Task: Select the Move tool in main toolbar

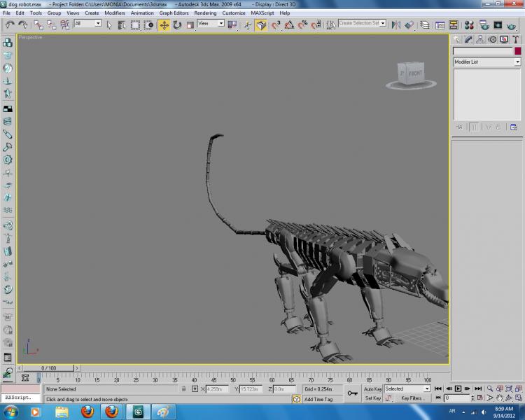Action: tap(164, 24)
